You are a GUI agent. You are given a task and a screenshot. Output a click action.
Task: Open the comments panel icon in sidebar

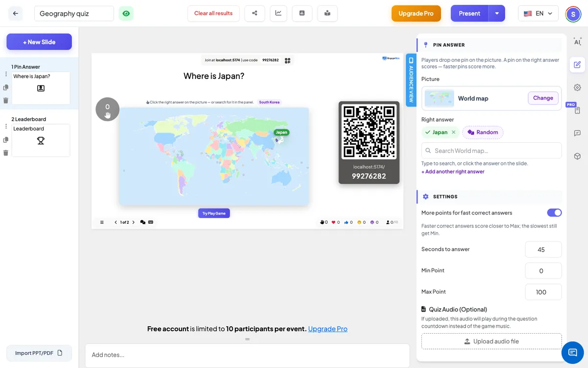tap(577, 133)
